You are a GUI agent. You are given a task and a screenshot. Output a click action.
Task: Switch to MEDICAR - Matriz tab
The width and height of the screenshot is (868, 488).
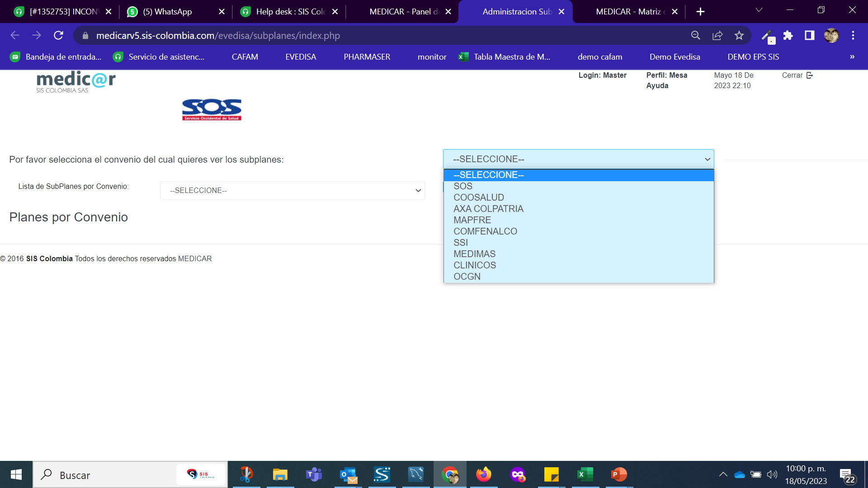[628, 12]
